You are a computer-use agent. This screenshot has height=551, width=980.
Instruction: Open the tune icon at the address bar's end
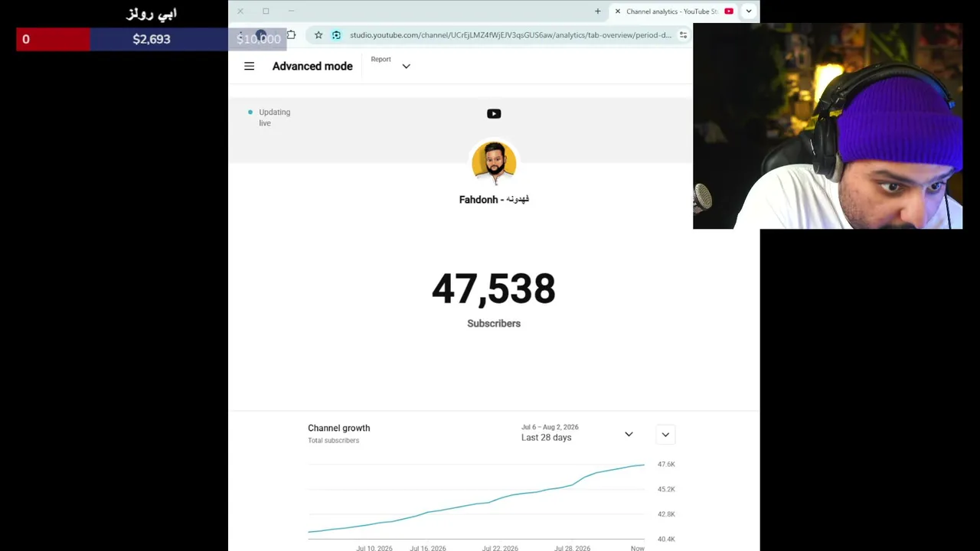(x=683, y=35)
